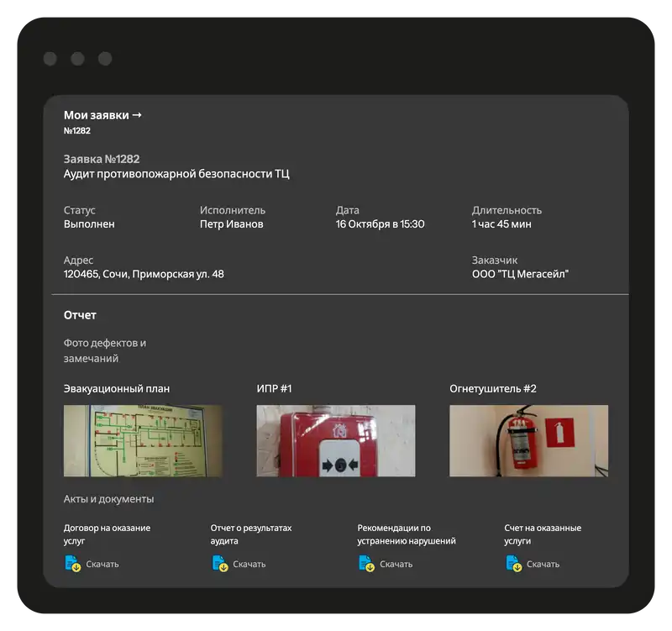Click download icon under Отчет о результатах аудита
The width and height of the screenshot is (672, 631).
coord(219,564)
